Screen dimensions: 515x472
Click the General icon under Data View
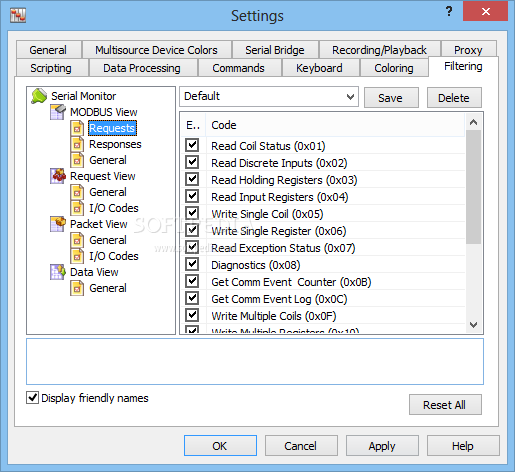(77, 288)
